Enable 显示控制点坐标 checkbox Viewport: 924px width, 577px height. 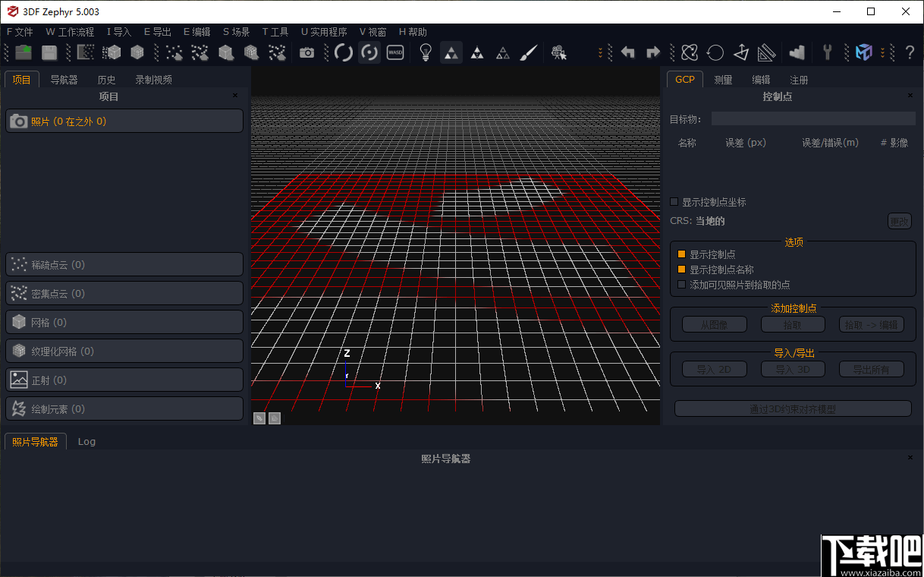point(674,202)
